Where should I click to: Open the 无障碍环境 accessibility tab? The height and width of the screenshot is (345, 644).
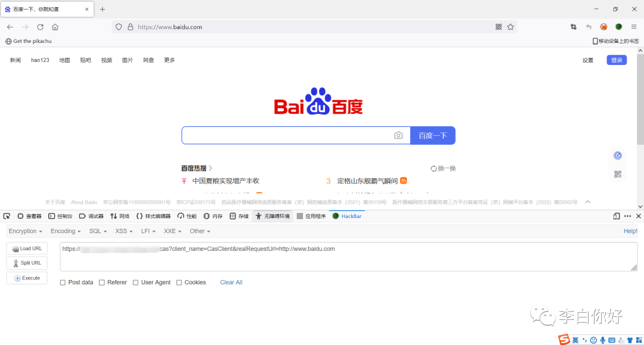[x=273, y=216]
